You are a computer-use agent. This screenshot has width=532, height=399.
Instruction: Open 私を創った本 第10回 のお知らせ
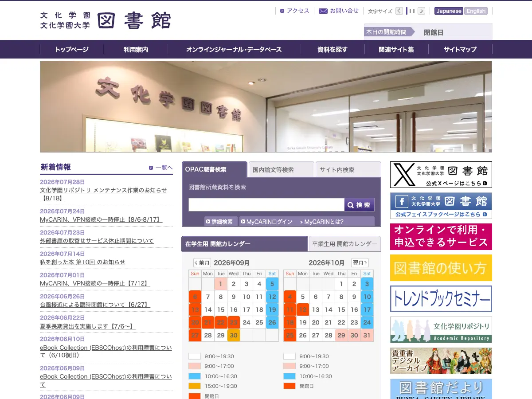(82, 262)
